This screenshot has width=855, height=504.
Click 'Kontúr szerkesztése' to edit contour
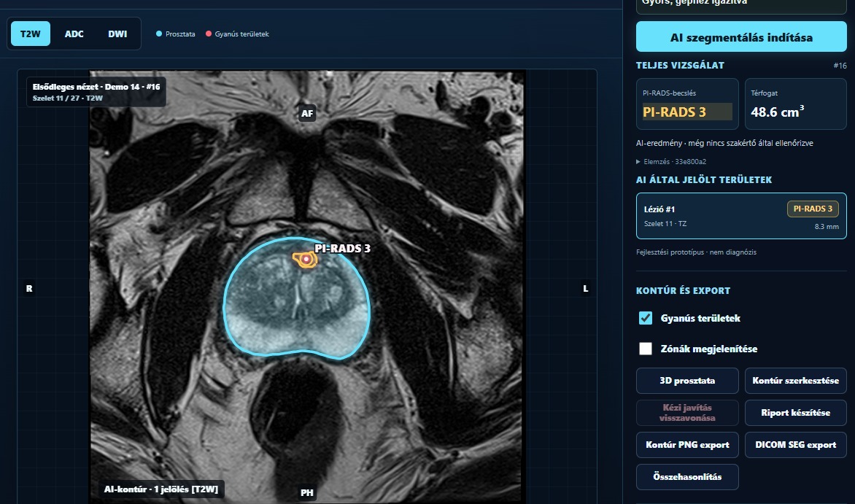pos(796,381)
